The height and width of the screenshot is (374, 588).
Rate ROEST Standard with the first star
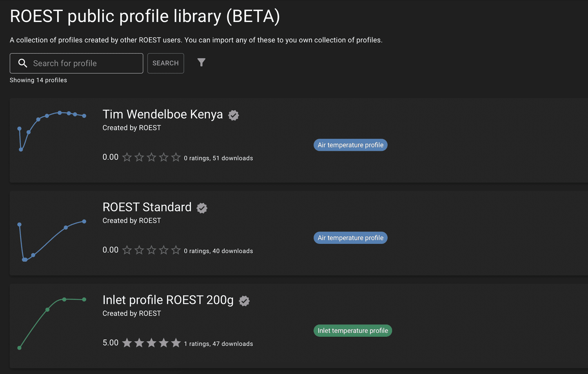pyautogui.click(x=127, y=250)
